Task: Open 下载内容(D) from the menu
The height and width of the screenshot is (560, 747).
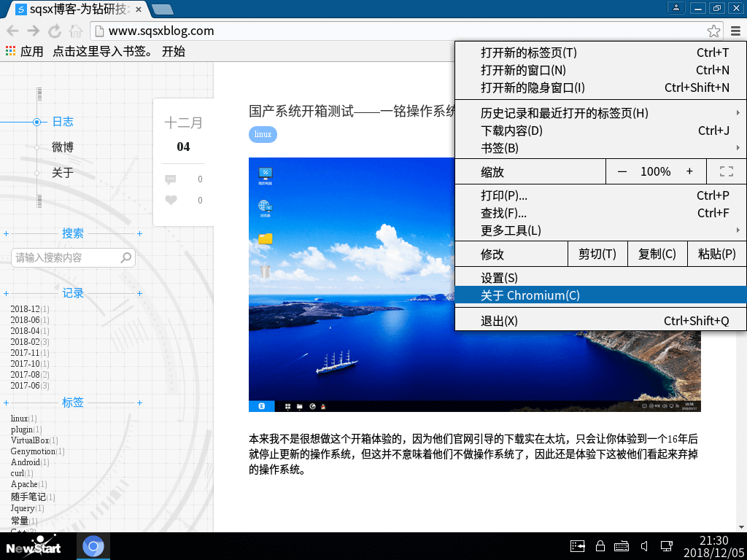Action: pyautogui.click(x=600, y=131)
